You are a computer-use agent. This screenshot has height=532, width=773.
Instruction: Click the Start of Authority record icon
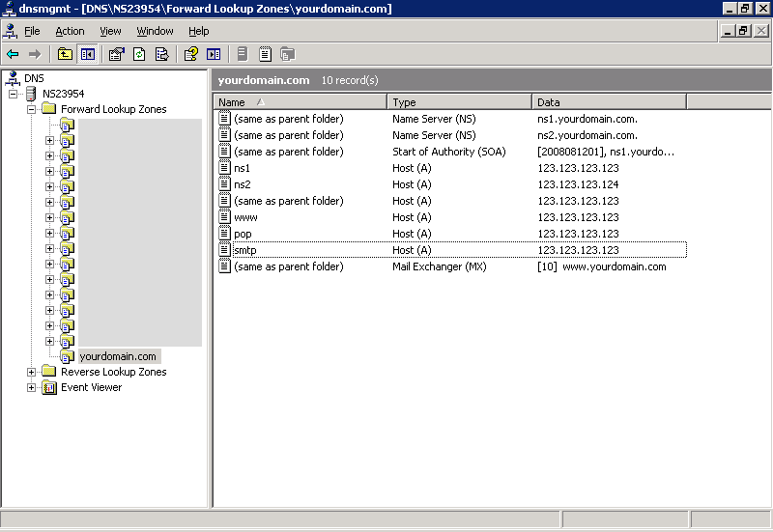(224, 152)
